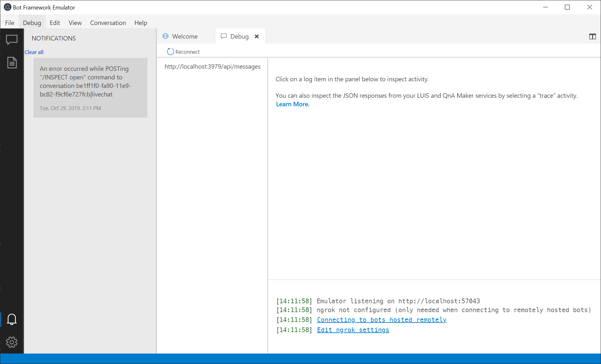This screenshot has width=601, height=364.
Task: Toggle the split editor icon
Action: 592,37
